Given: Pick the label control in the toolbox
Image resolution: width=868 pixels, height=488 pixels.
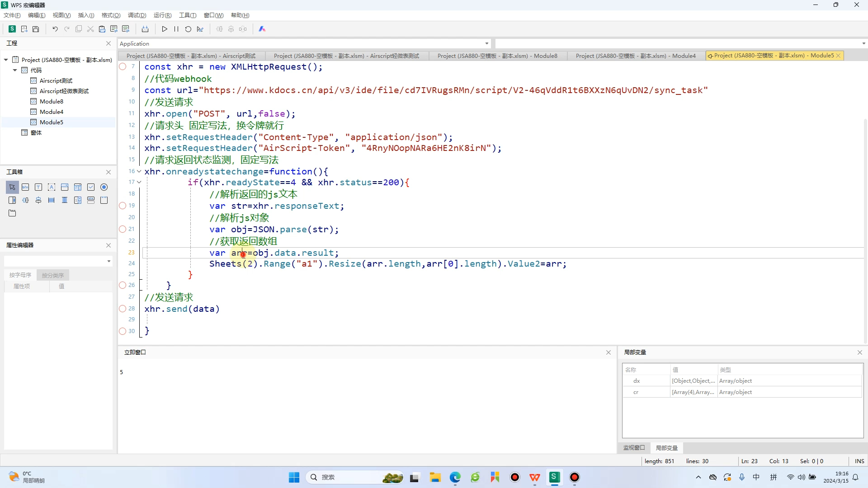Looking at the screenshot, I should coord(52,187).
